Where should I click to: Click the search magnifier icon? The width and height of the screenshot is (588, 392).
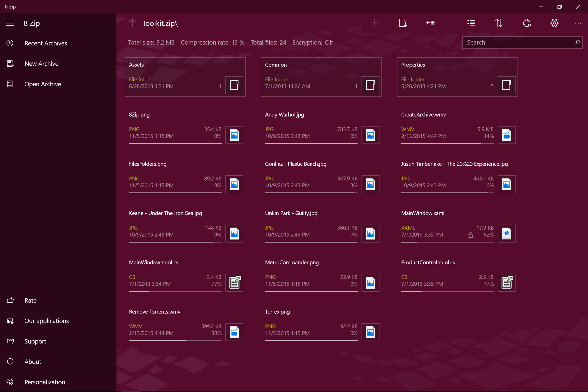click(x=577, y=42)
